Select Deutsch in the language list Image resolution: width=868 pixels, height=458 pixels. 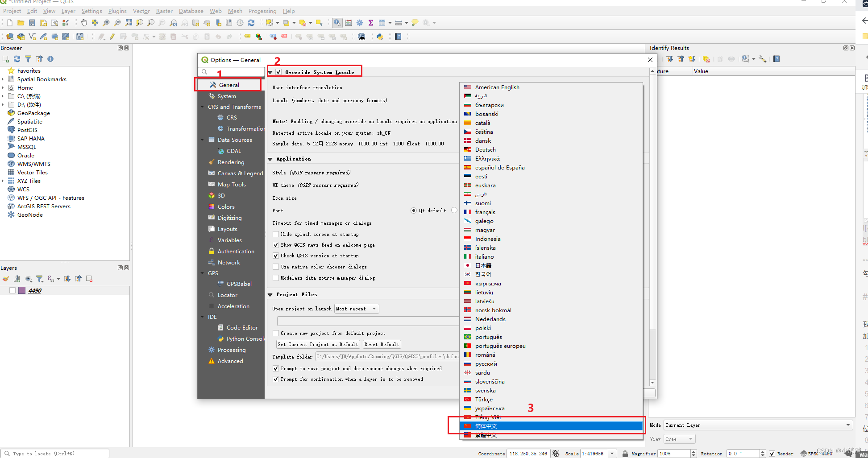coord(551,149)
